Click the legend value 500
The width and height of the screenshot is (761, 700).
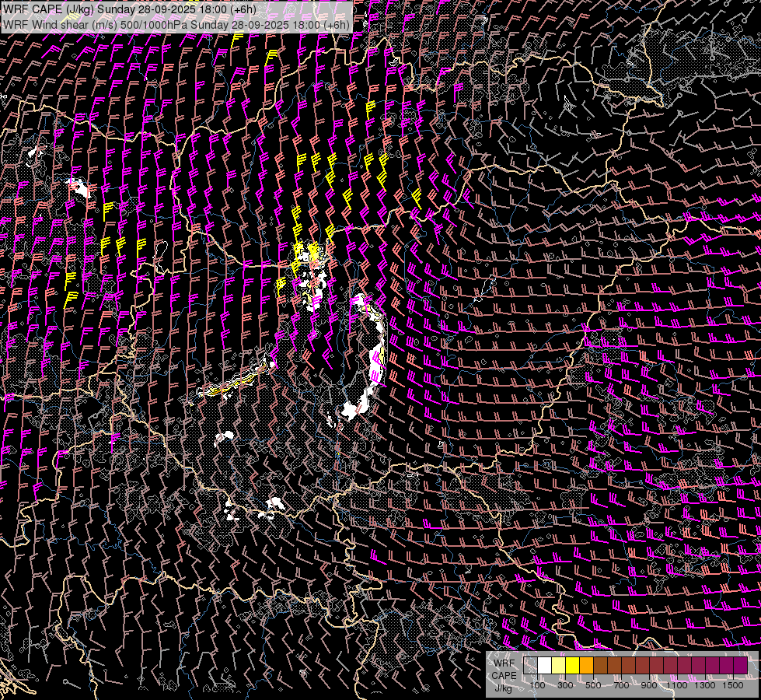[x=593, y=685]
